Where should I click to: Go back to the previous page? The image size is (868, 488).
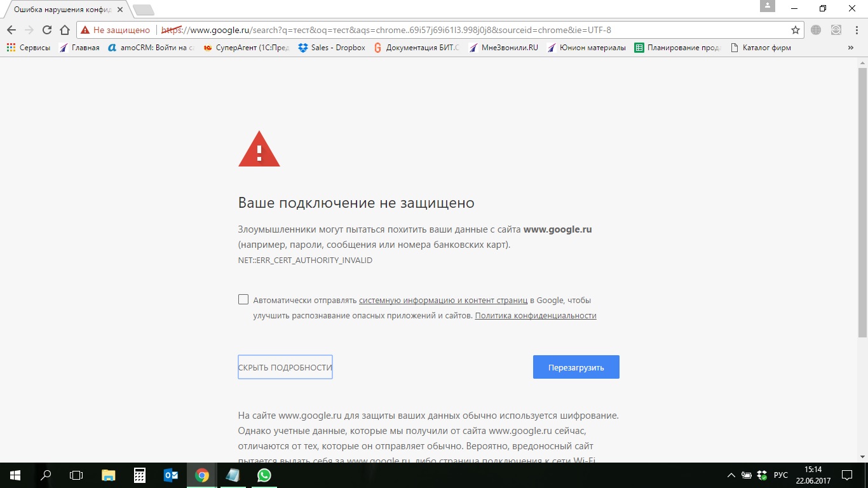pyautogui.click(x=11, y=30)
